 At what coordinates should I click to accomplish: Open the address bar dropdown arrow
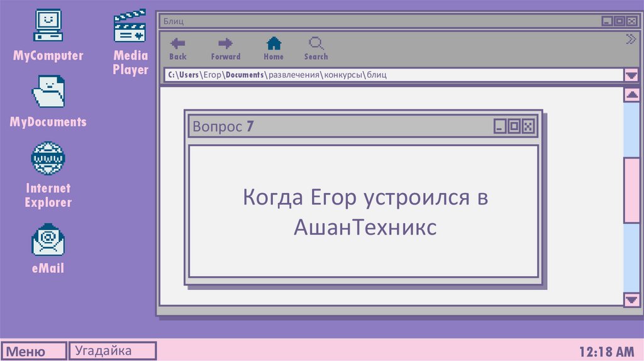click(x=631, y=75)
